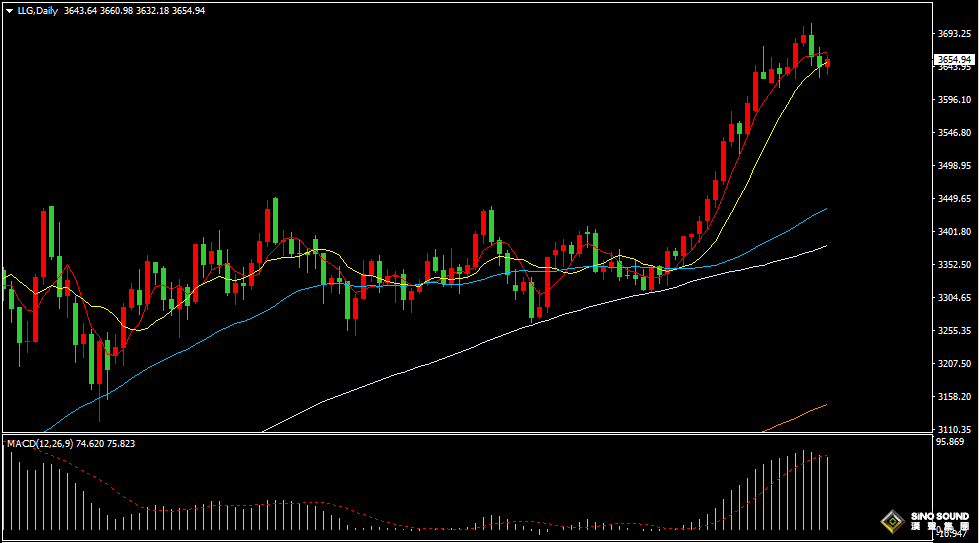Click the SINO SOUND watermark text
This screenshot has width=979, height=543.
(x=940, y=516)
